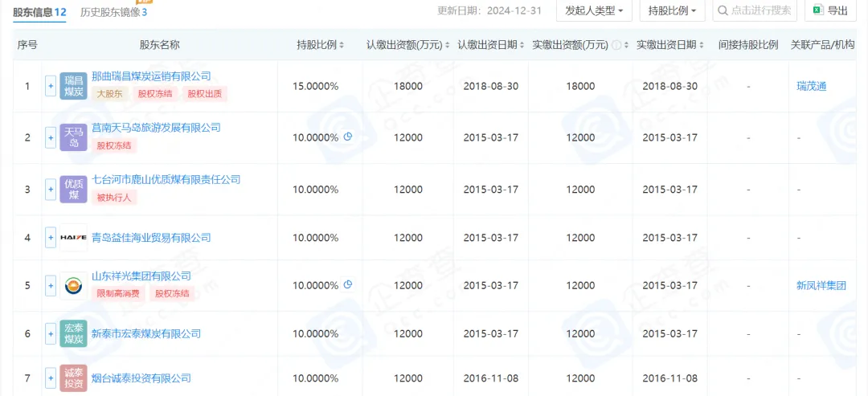Open 青岛益佳海业贸易有限公司 link
This screenshot has width=868, height=396.
[151, 238]
